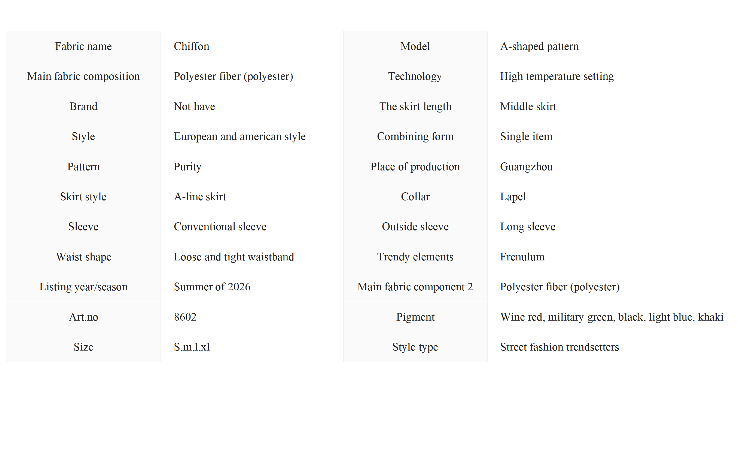Viewport: 745px width, 458px height.
Task: Click the "Lapel" collar value
Action: (x=513, y=197)
